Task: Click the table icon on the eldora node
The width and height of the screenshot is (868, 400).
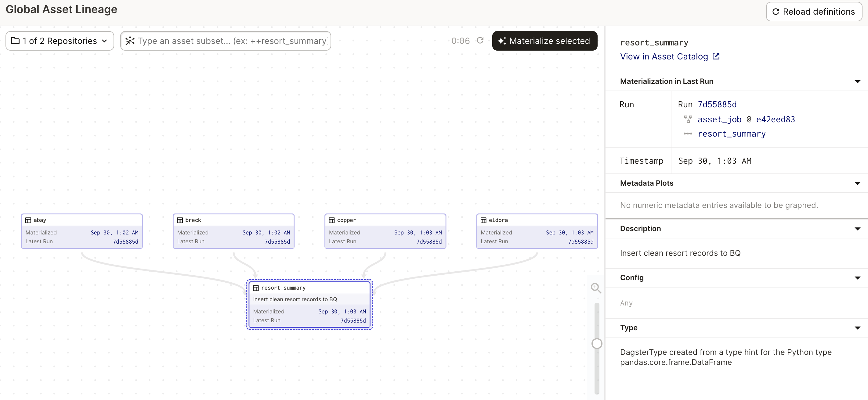Action: pyautogui.click(x=483, y=220)
